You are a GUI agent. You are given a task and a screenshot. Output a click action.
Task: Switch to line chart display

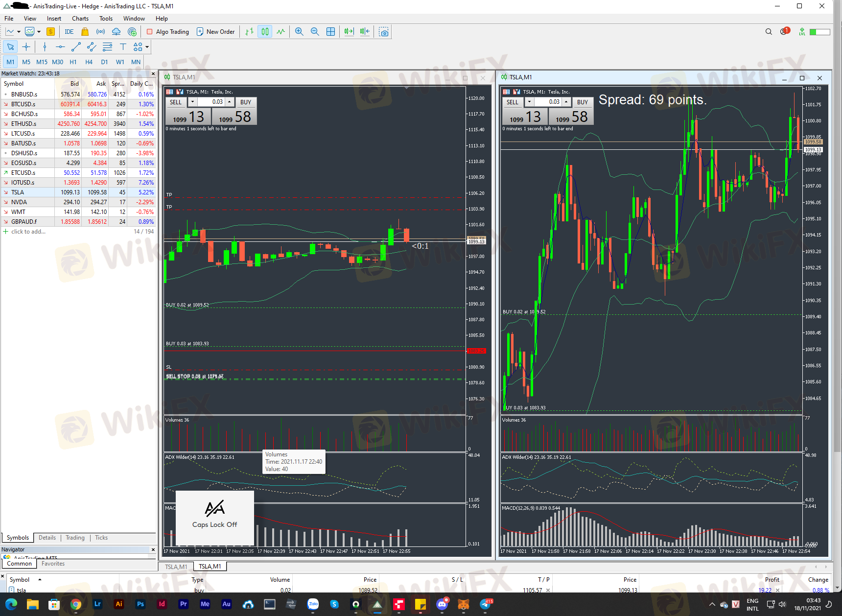(281, 32)
